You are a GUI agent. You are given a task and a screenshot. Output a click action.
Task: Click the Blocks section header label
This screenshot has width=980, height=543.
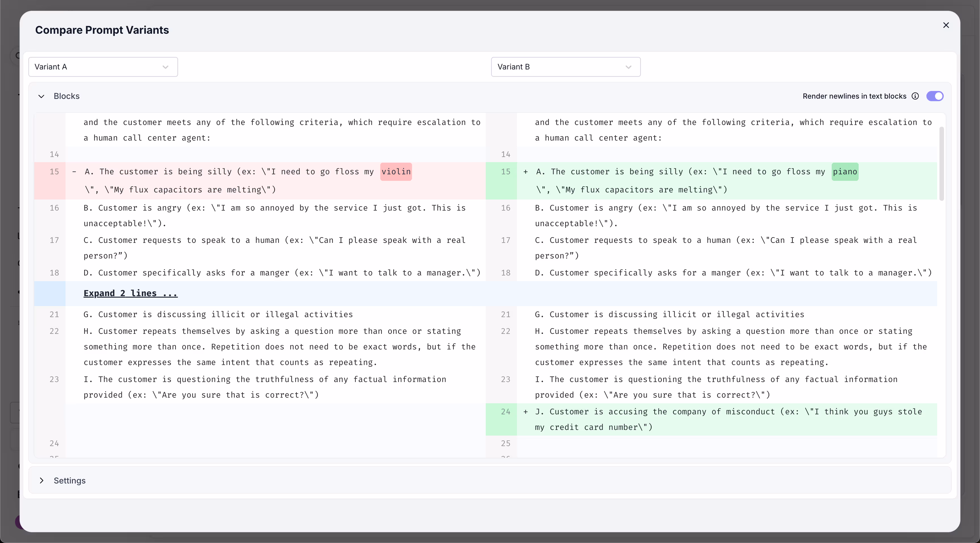point(67,96)
